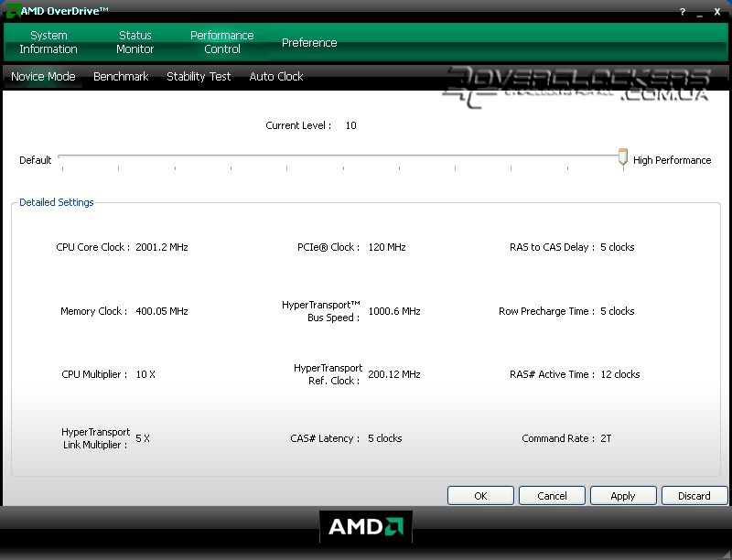Click HyperTransport Ref. Clock value 200.12 MHz
The height and width of the screenshot is (560, 732).
pos(394,374)
